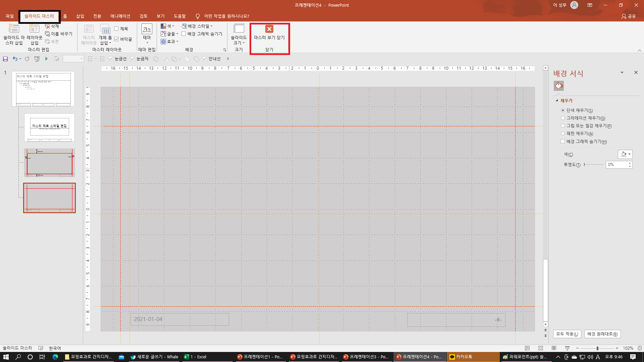Viewport: 644px width, 362px height.
Task: Uncheck the Guides (안내선) checkbox
Action: pos(205,59)
